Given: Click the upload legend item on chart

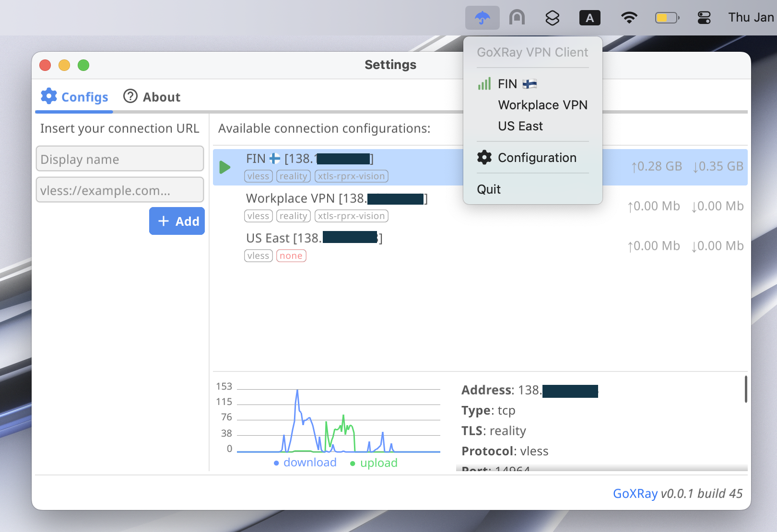Looking at the screenshot, I should (x=374, y=463).
